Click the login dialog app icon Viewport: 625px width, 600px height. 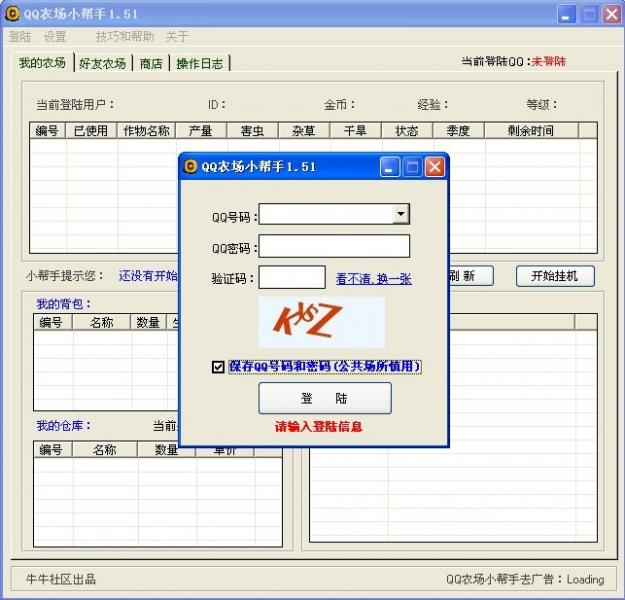pos(190,166)
